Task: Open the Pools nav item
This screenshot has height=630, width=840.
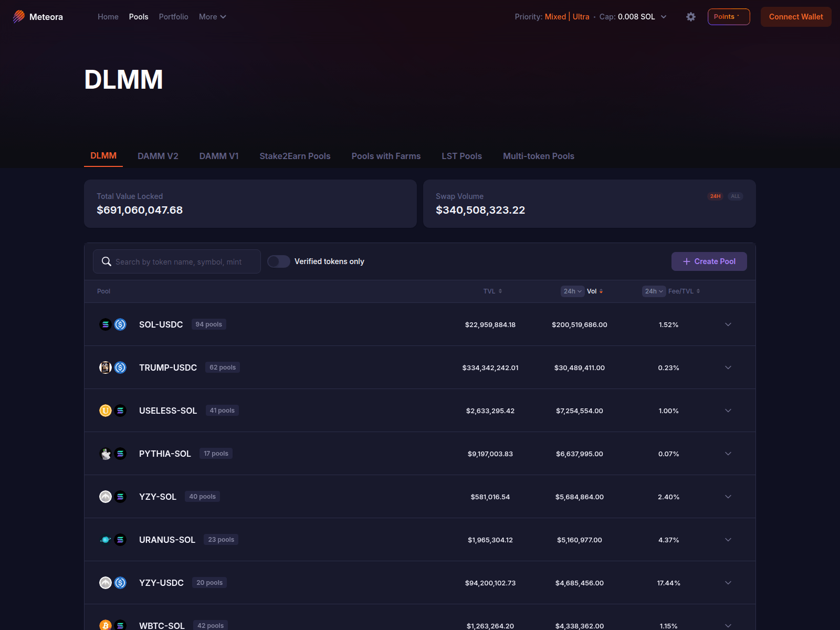Action: [139, 17]
